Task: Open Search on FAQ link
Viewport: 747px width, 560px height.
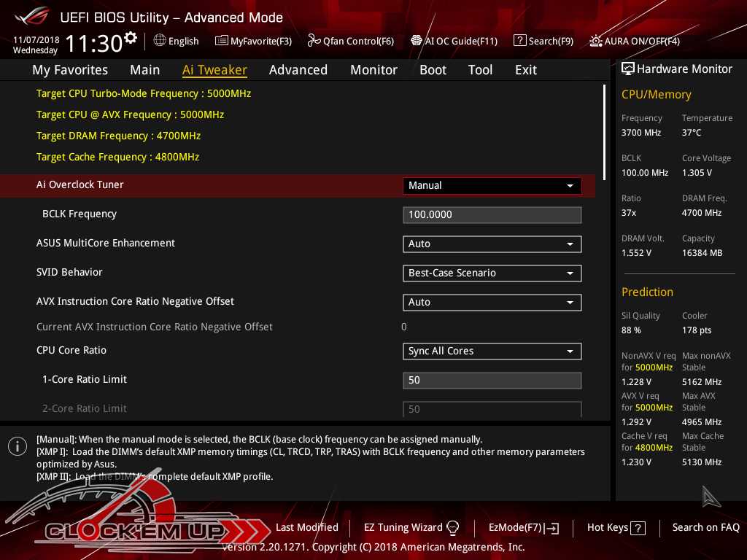Action: (705, 527)
